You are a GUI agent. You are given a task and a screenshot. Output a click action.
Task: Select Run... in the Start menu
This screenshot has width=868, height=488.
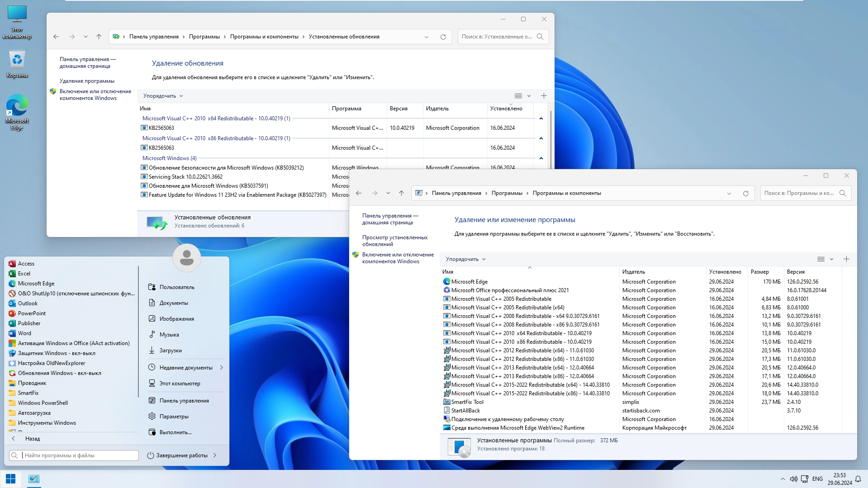[175, 432]
